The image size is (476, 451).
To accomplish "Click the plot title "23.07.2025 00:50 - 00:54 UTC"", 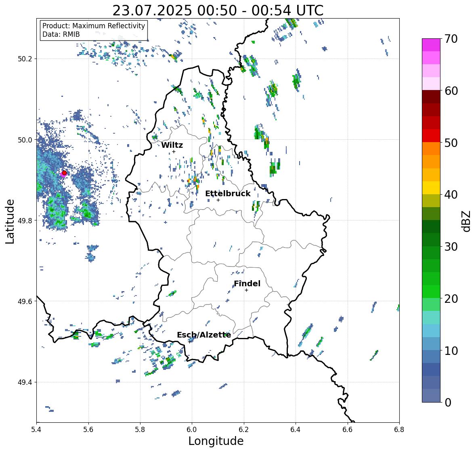I will click(x=218, y=10).
